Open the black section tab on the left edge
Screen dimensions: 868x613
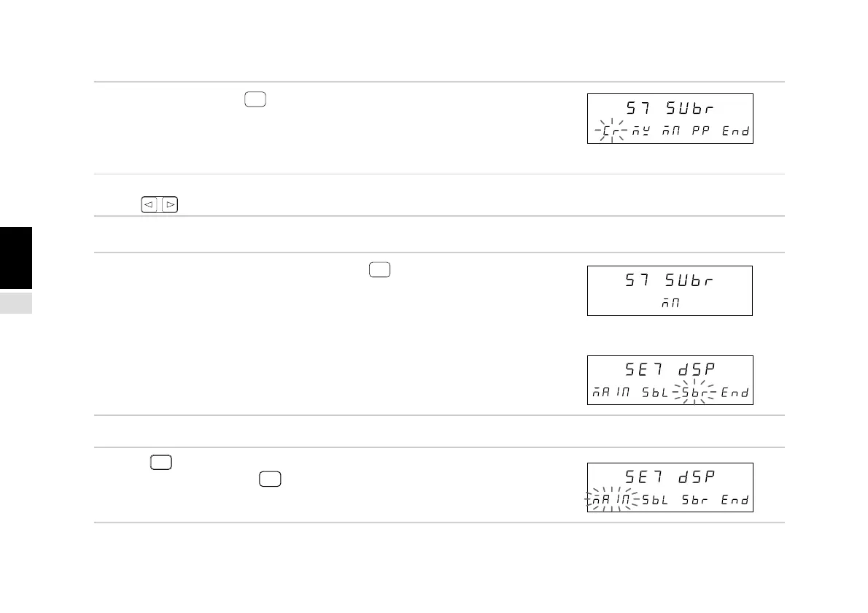(16, 258)
